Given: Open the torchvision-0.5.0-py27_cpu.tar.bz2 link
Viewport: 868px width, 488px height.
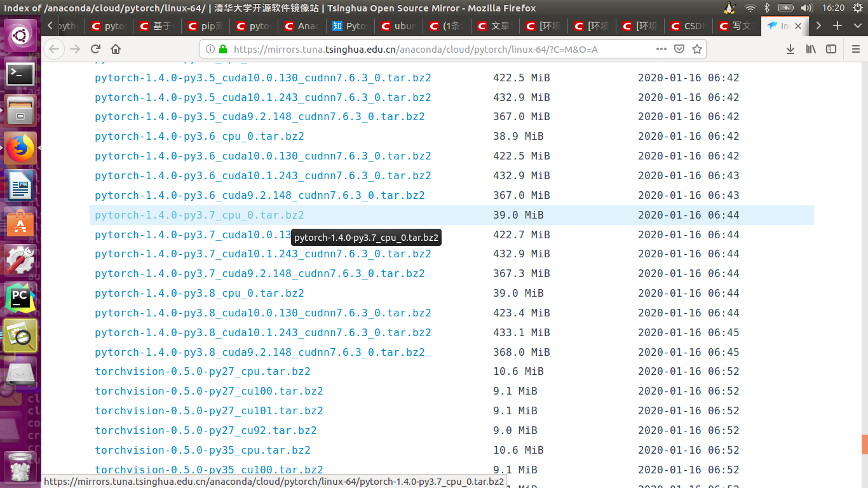Looking at the screenshot, I should (203, 371).
